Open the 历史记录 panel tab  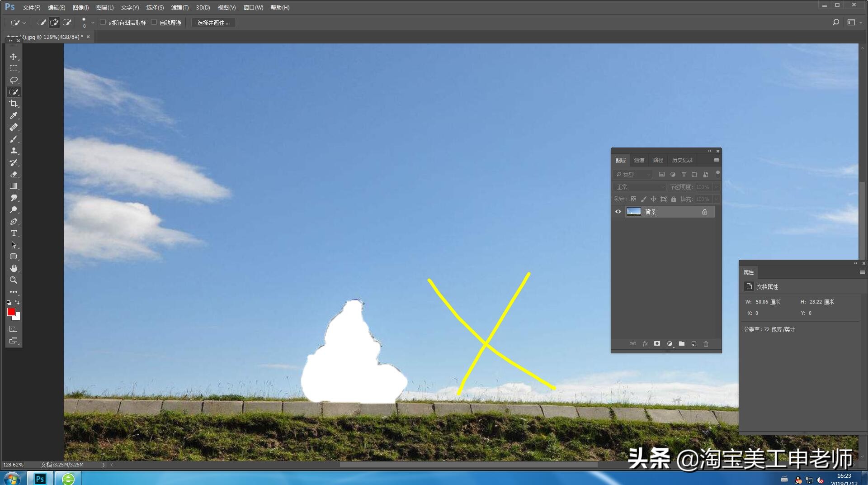pos(682,160)
